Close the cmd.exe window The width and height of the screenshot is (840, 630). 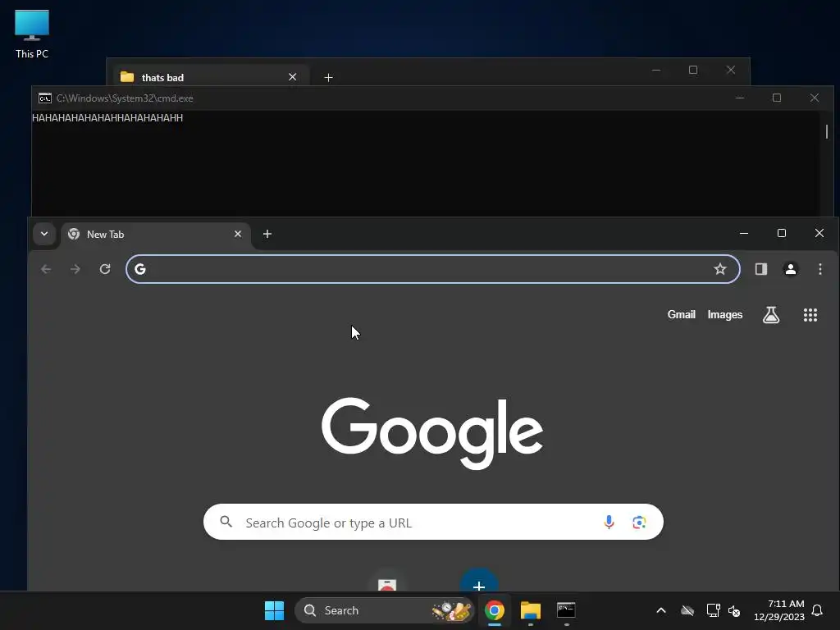[x=815, y=98]
